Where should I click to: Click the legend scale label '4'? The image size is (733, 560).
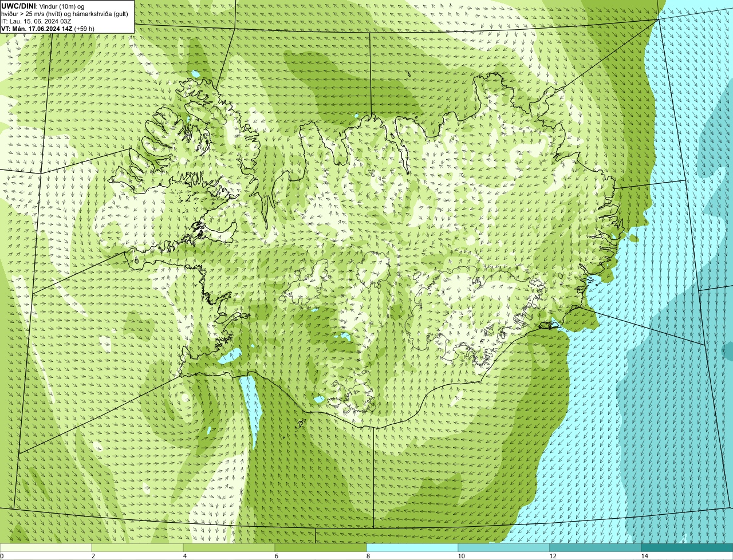[185, 556]
